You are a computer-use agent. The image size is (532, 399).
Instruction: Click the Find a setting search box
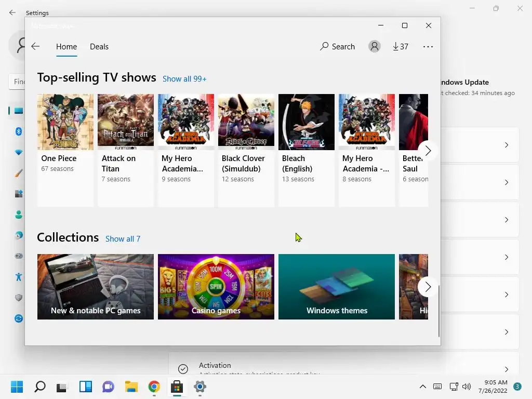point(17,82)
